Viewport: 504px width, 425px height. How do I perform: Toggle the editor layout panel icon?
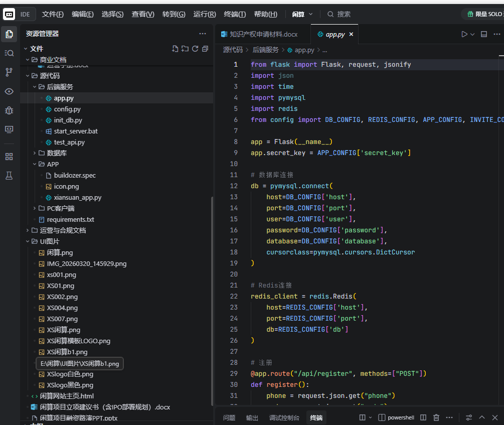(484, 34)
